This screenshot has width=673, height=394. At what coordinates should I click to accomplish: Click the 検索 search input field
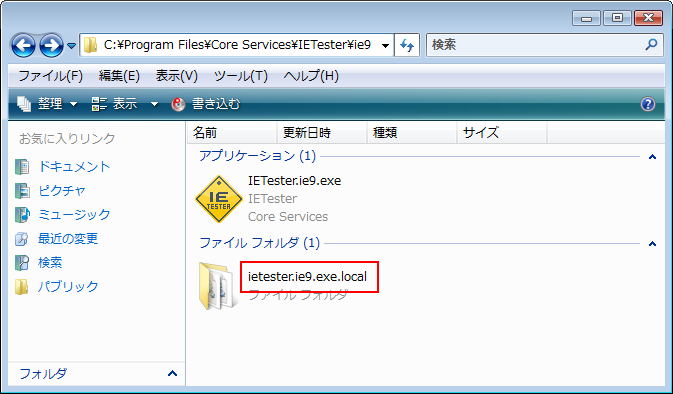pyautogui.click(x=545, y=45)
